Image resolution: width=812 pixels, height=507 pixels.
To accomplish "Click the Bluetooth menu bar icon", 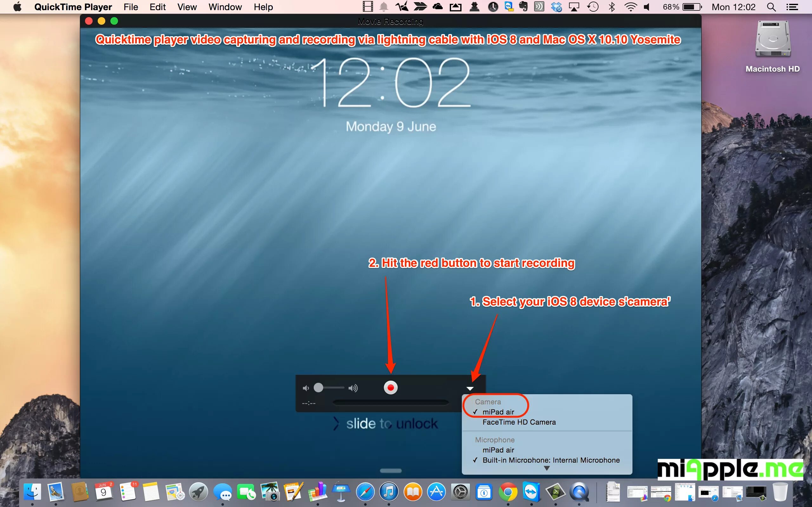I will coord(612,7).
